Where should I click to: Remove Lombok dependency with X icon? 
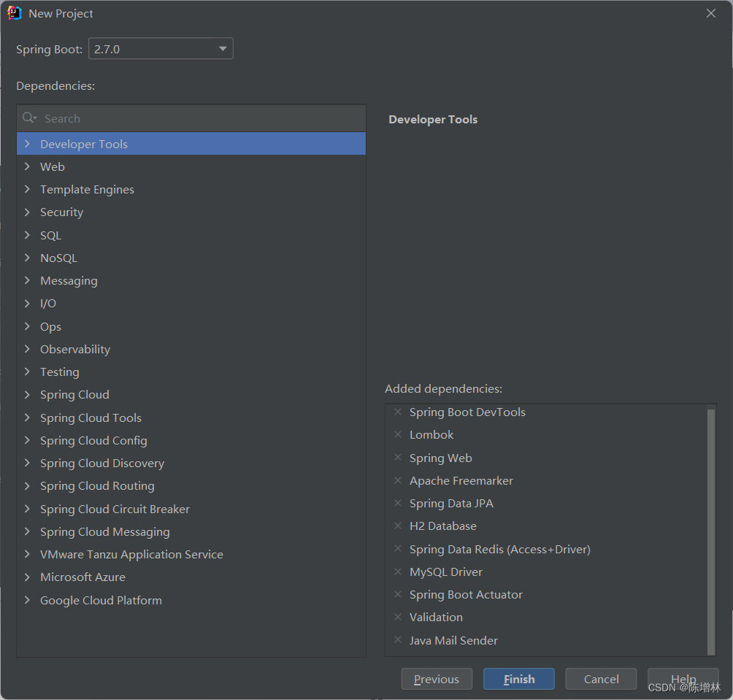coord(398,434)
